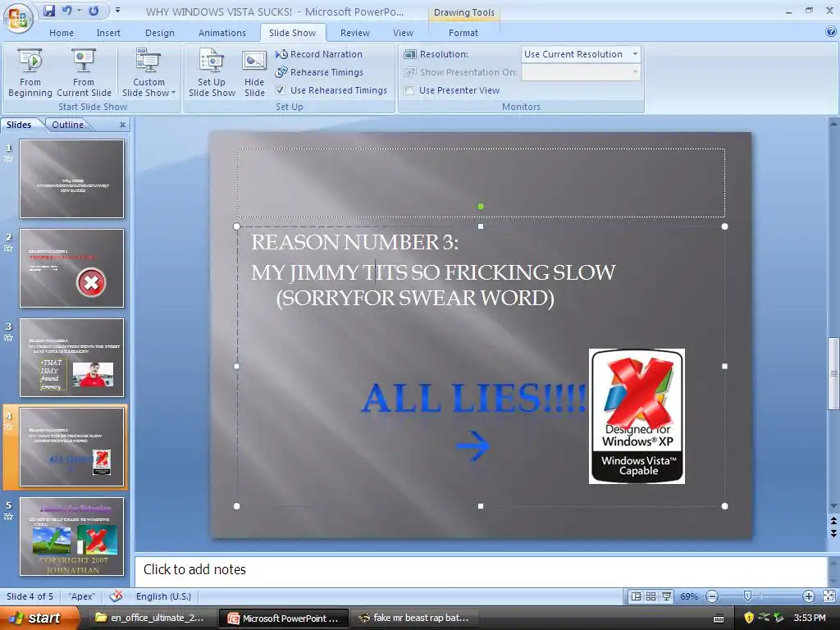840x630 pixels.
Task: Zoom out with minus button
Action: pyautogui.click(x=712, y=596)
